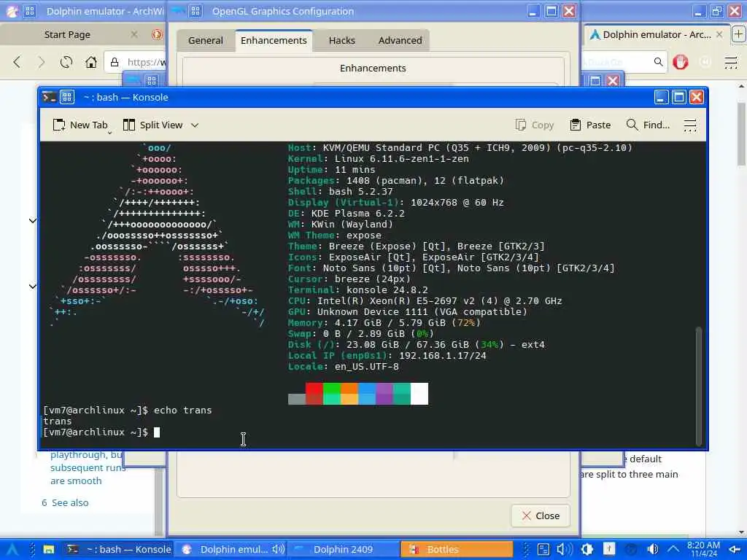Image resolution: width=747 pixels, height=560 pixels.
Task: Open the Arch application launcher on taskbar
Action: tap(12, 550)
